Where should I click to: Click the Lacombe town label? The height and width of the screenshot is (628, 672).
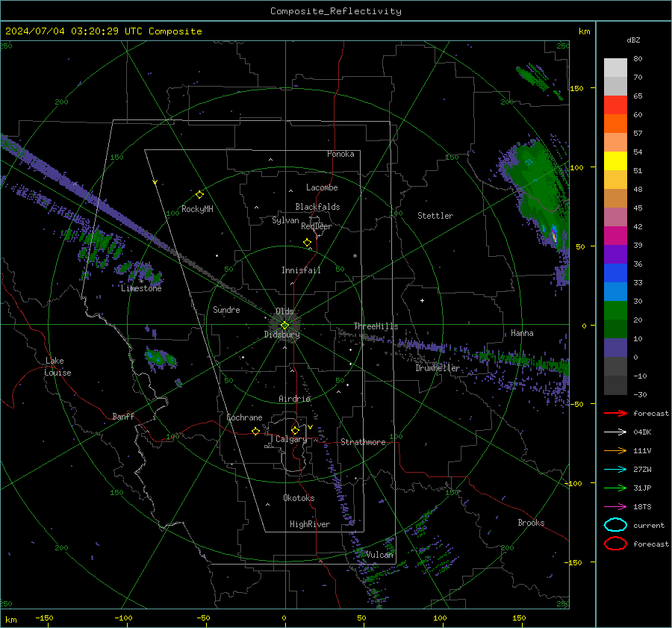322,187
